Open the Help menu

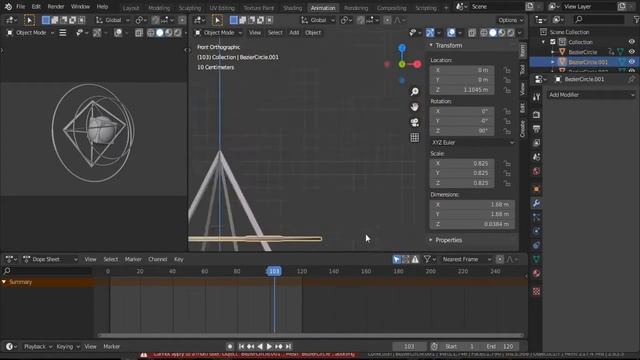point(102,7)
